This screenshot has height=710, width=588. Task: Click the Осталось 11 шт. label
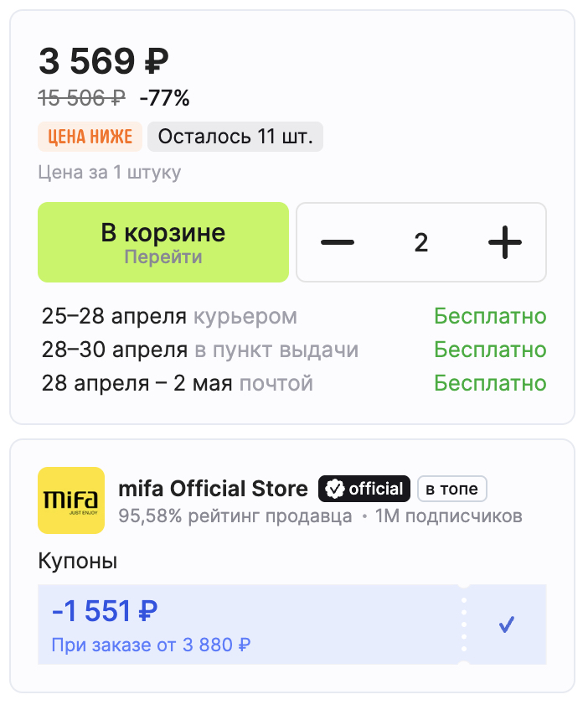point(235,137)
